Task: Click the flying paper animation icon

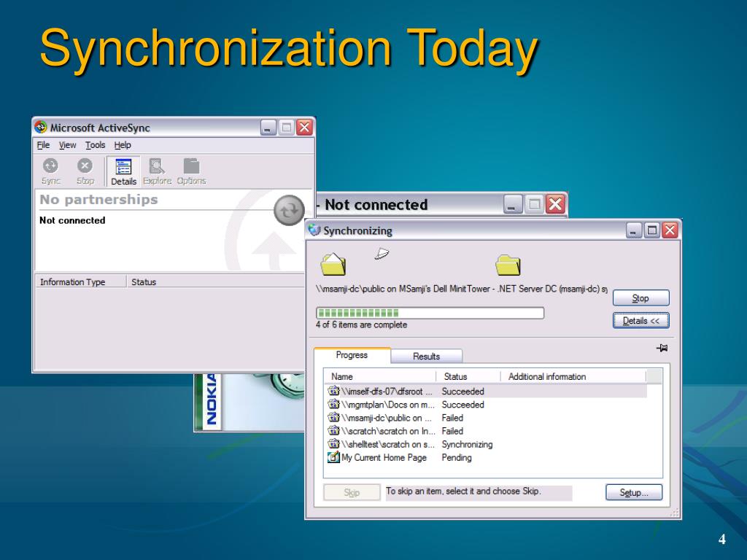Action: 382,253
